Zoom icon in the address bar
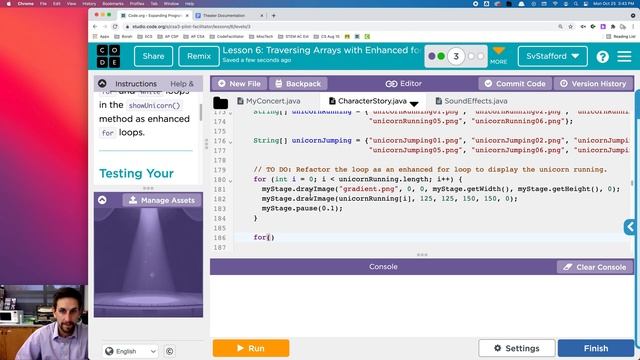 (x=560, y=27)
